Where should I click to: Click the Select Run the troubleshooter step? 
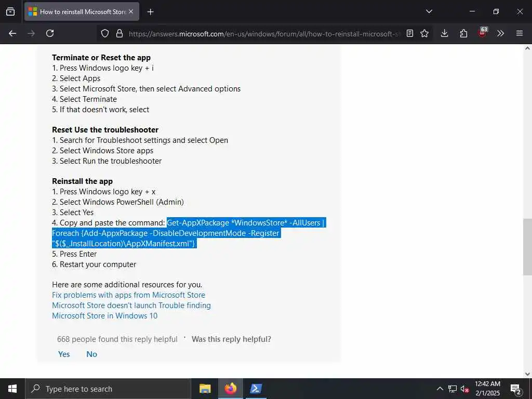pos(107,161)
